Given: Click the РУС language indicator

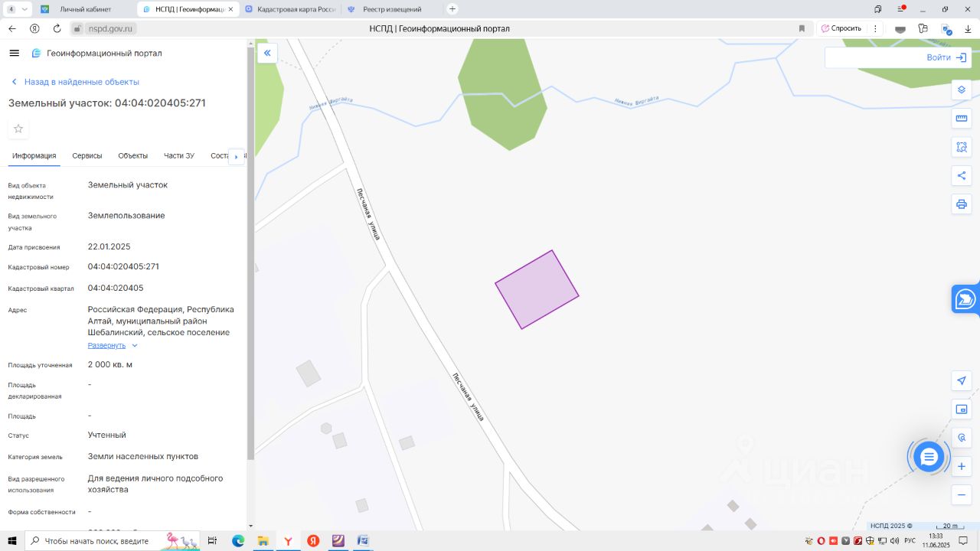Looking at the screenshot, I should point(910,541).
